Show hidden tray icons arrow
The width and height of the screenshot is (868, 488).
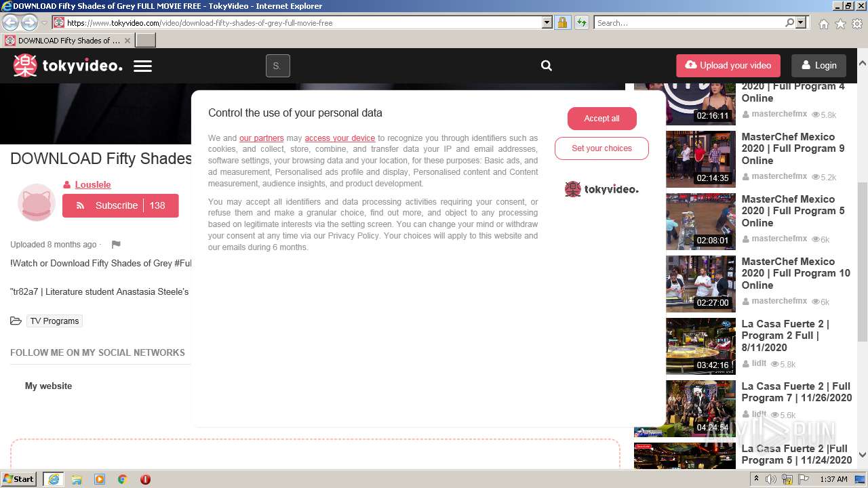[x=757, y=479]
